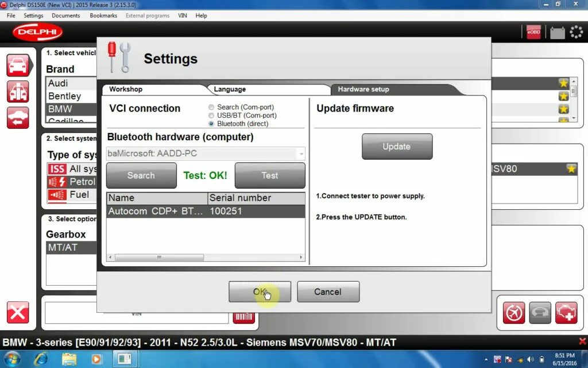Click the device list horizontal scrollbar thumb
This screenshot has height=368, width=588.
(x=159, y=258)
